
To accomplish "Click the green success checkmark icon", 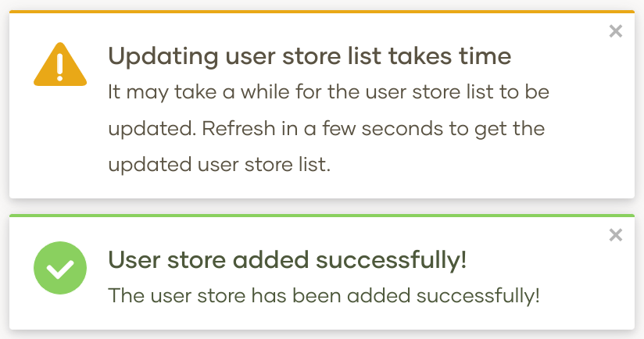I will (60, 268).
